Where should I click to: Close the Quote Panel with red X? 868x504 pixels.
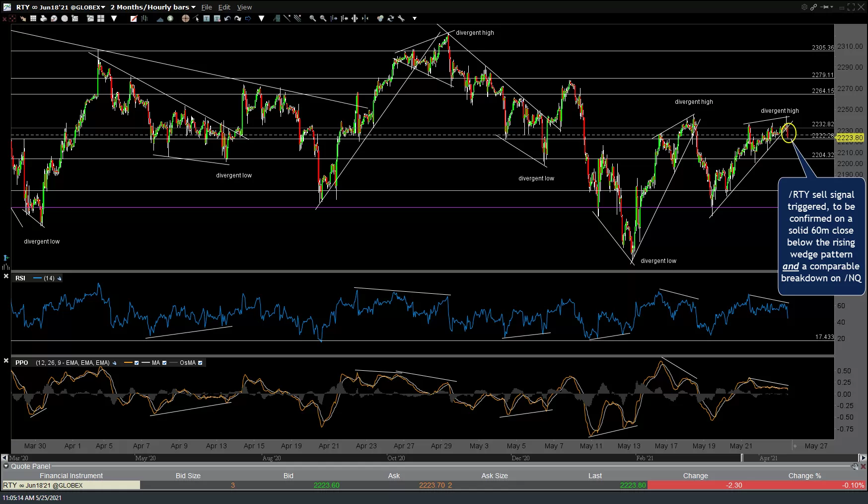[863, 466]
